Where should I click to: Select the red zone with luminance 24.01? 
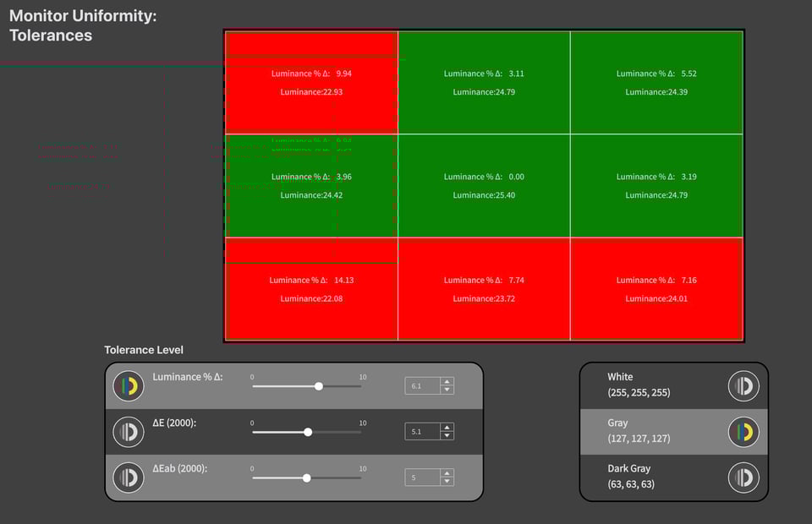(x=656, y=289)
